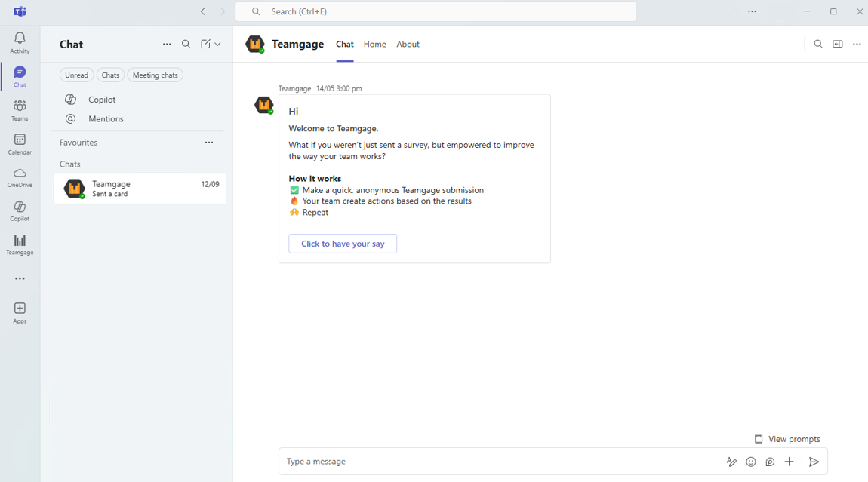
Task: Open the Calendar app icon
Action: 20,143
